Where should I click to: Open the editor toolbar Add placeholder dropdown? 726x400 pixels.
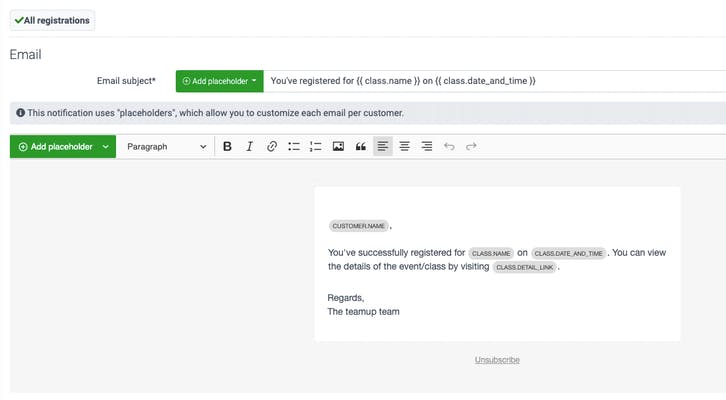(63, 147)
